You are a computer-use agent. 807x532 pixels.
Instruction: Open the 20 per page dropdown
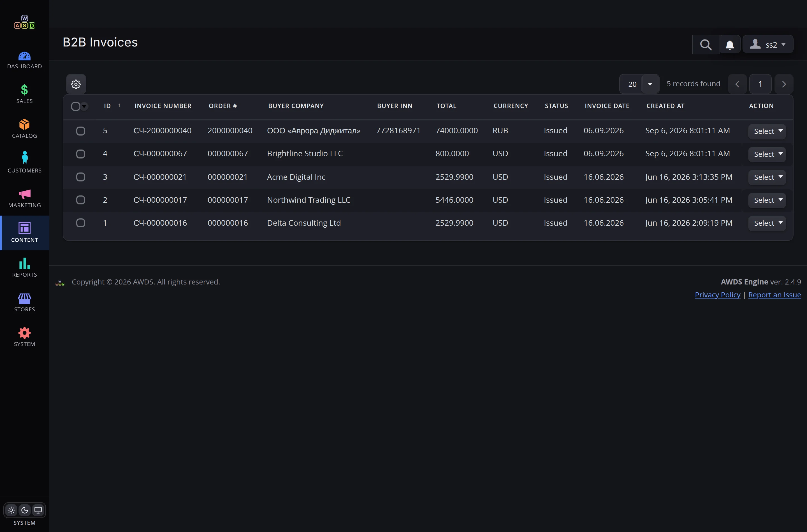pyautogui.click(x=639, y=84)
